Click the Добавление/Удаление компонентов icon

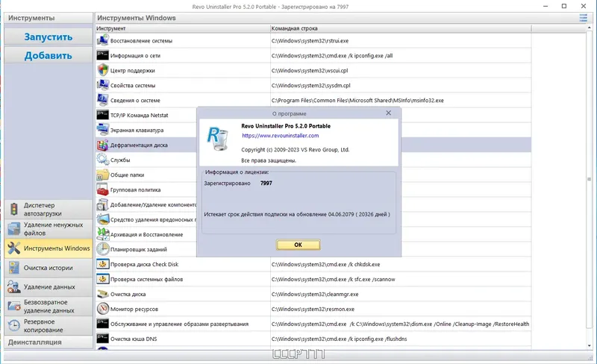pyautogui.click(x=102, y=204)
